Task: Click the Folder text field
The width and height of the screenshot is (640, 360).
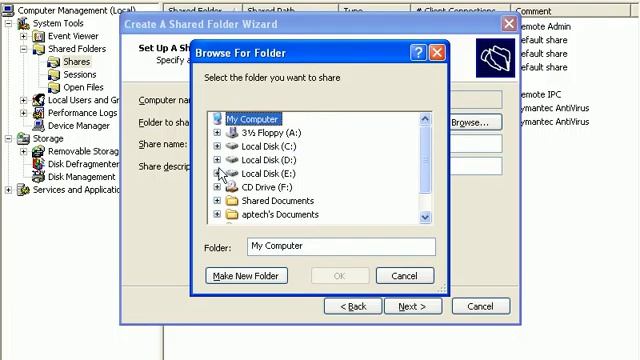Action: [341, 247]
